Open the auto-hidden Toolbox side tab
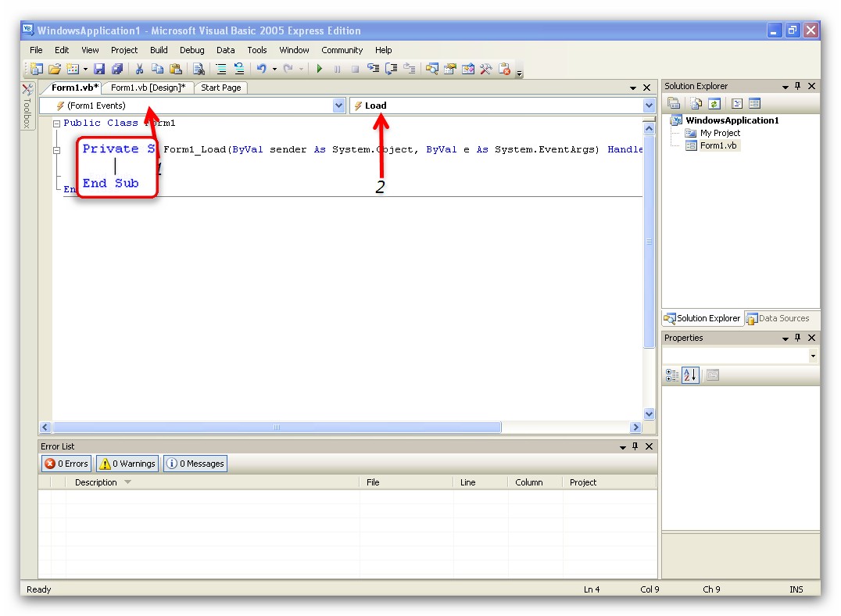 tap(27, 106)
